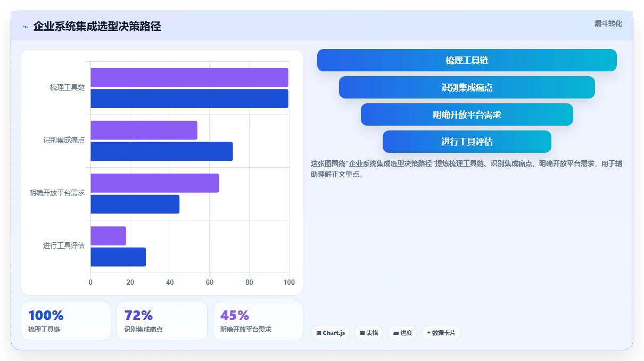Click the x-axis tick label 100
The image size is (644, 361).
pos(289,282)
